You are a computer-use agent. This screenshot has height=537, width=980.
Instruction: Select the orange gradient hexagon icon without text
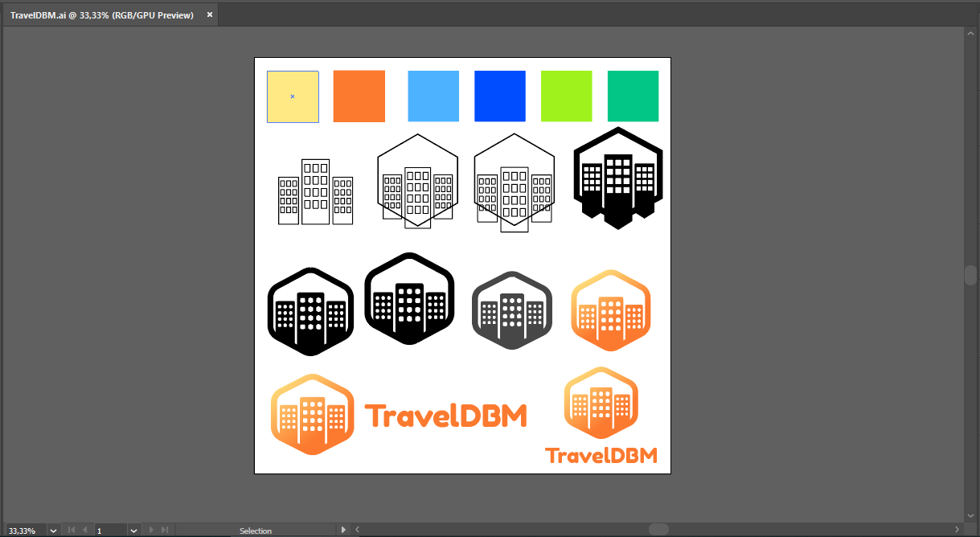[x=610, y=310]
